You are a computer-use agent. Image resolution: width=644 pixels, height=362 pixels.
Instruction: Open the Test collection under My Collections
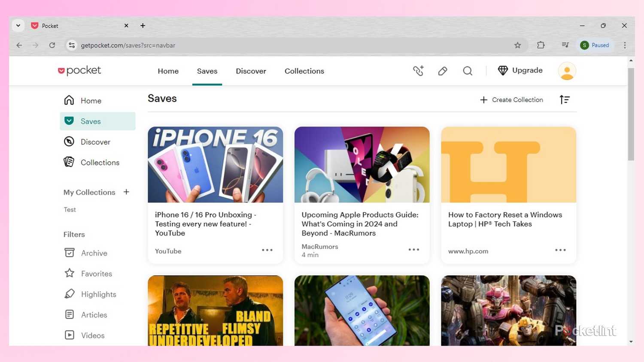click(70, 209)
